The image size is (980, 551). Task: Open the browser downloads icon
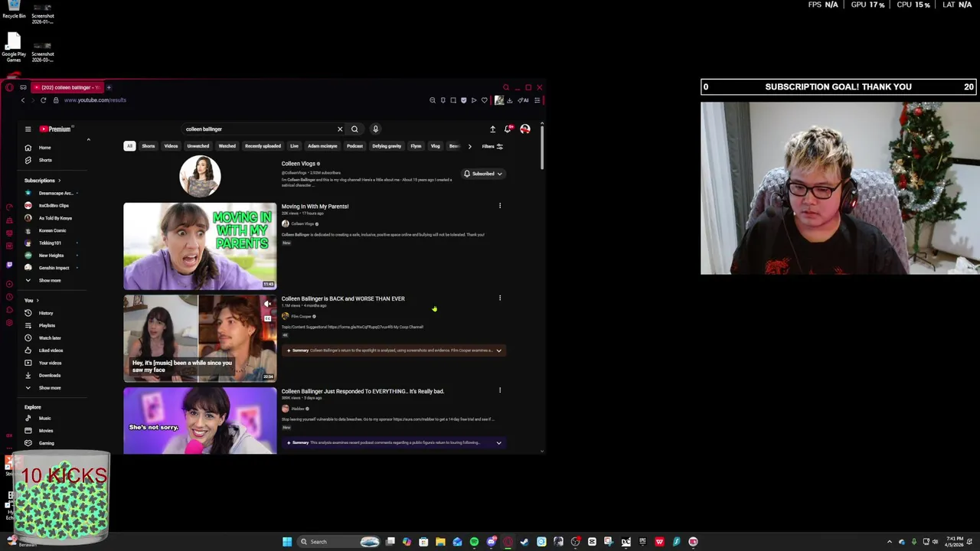click(509, 100)
